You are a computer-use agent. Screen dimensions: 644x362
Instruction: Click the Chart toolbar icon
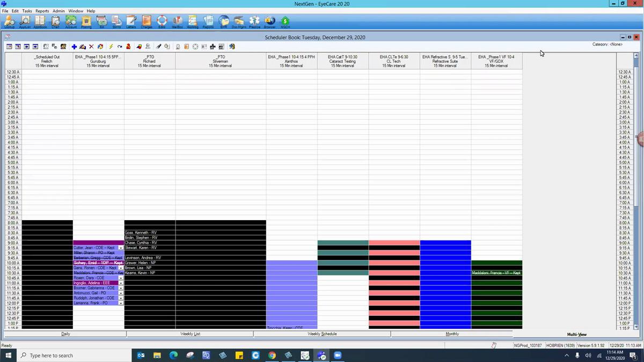coord(55,21)
